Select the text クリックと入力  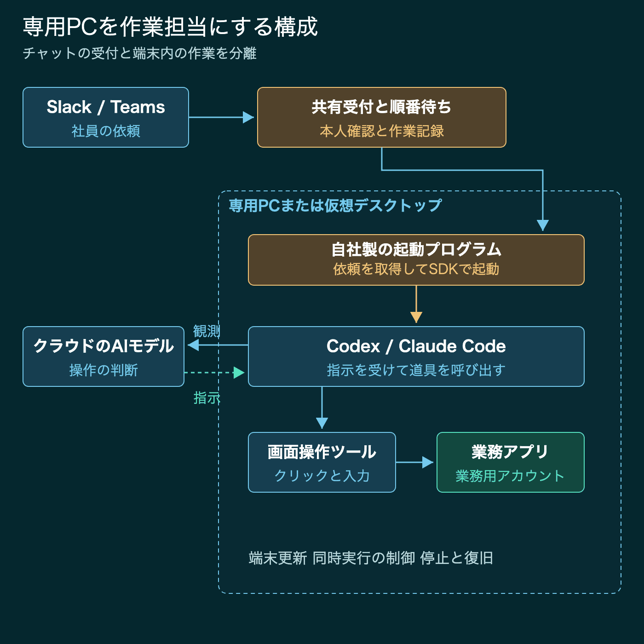coord(322,476)
